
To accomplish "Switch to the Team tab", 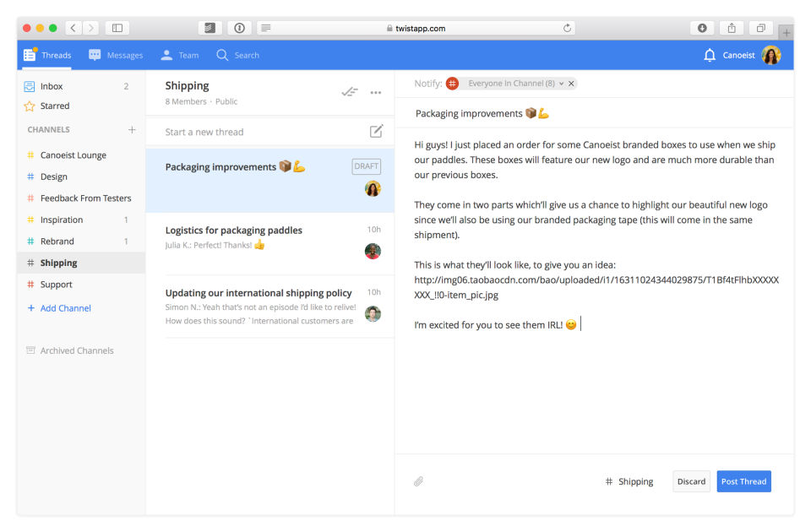I will (x=179, y=56).
